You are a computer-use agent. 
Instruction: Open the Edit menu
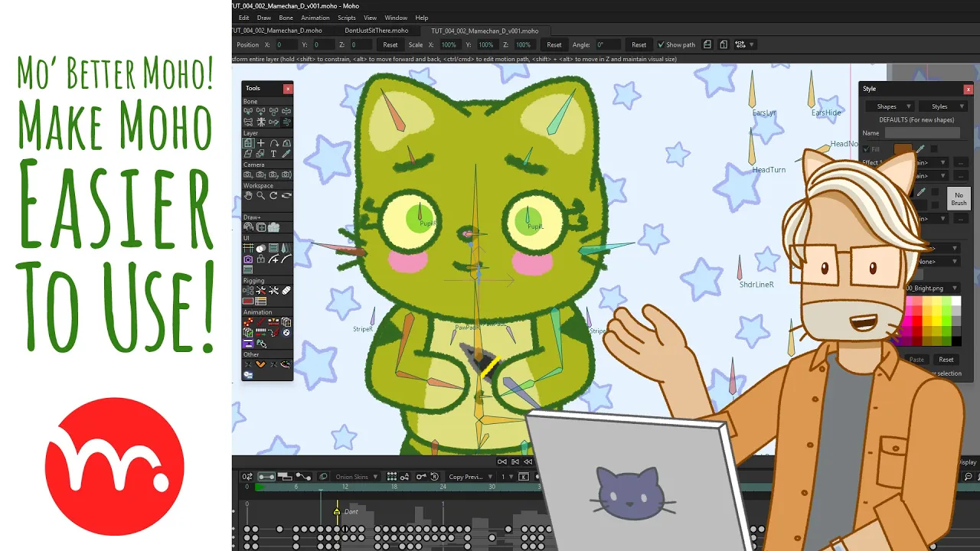[x=243, y=18]
